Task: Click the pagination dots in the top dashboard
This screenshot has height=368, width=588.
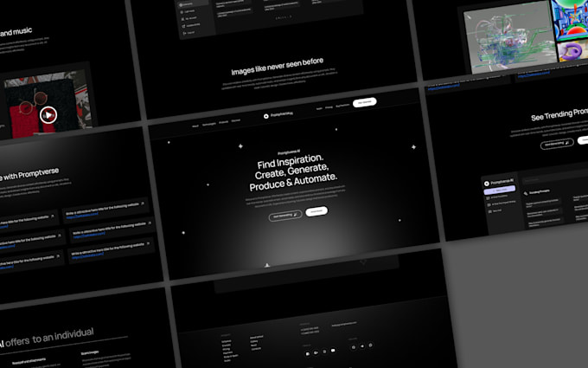Action: pyautogui.click(x=284, y=17)
